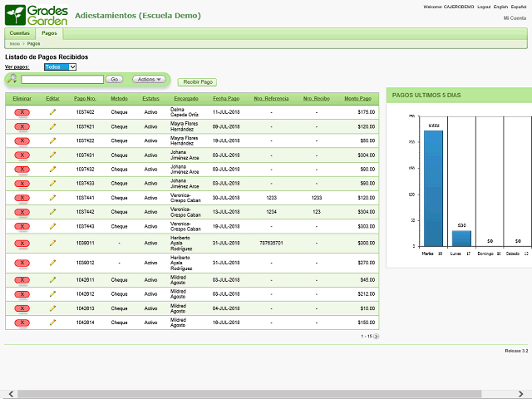
Task: Edit payment 1037421 with the pencil icon
Action: click(x=52, y=126)
